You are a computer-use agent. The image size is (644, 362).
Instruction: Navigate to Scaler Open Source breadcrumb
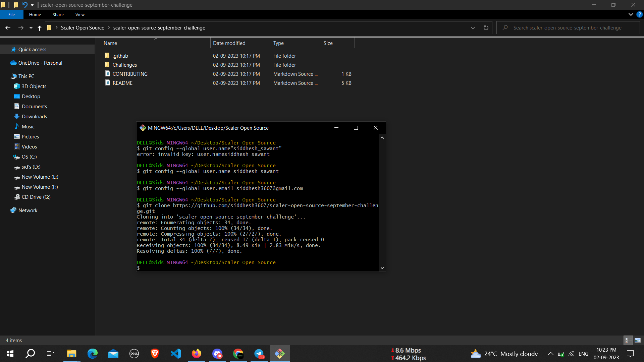[x=83, y=27]
